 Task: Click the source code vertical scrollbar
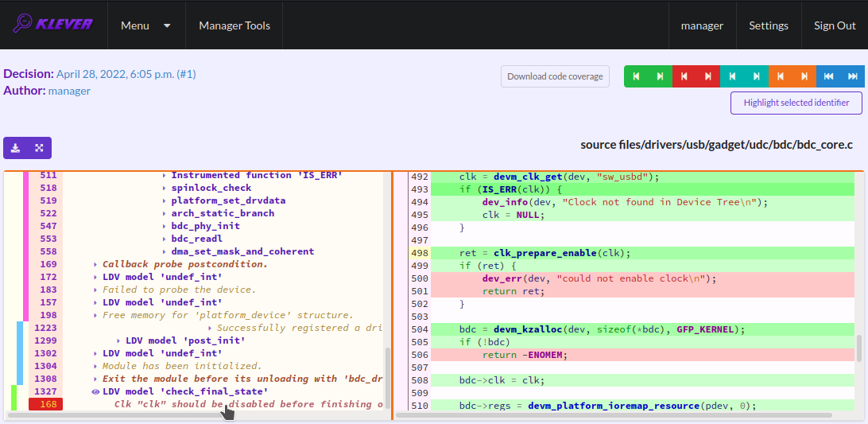[859, 348]
